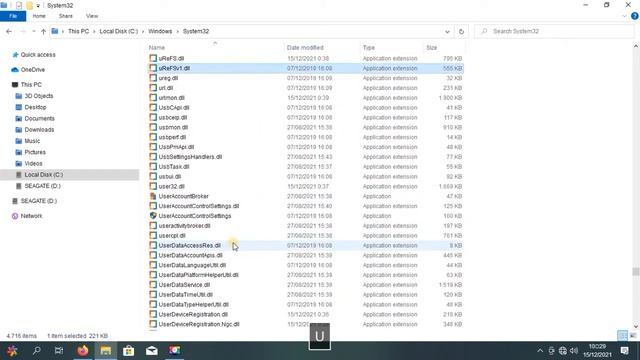Viewport: 640px width, 360px height.
Task: Select the UserDeviceRegistration.dll file
Action: pyautogui.click(x=193, y=314)
